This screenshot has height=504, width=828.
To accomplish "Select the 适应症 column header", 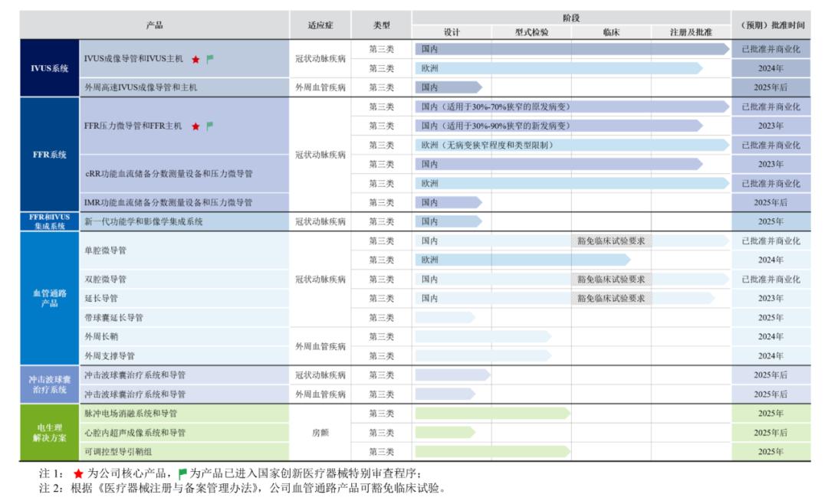I will point(320,25).
